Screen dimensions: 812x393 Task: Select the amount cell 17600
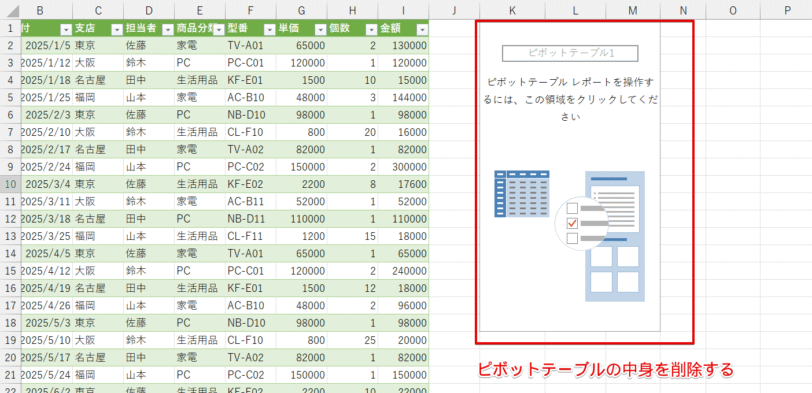[403, 184]
